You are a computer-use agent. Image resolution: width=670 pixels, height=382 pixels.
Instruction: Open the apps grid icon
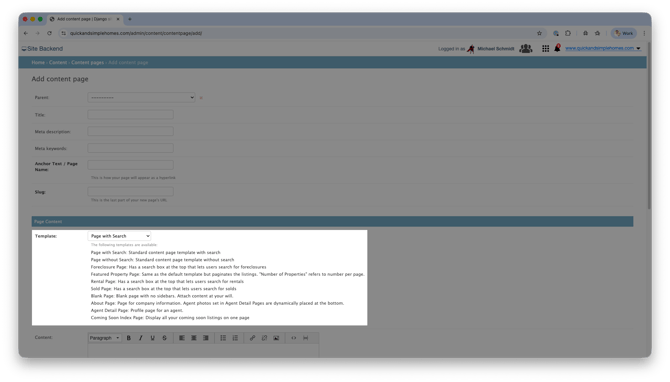pyautogui.click(x=546, y=49)
